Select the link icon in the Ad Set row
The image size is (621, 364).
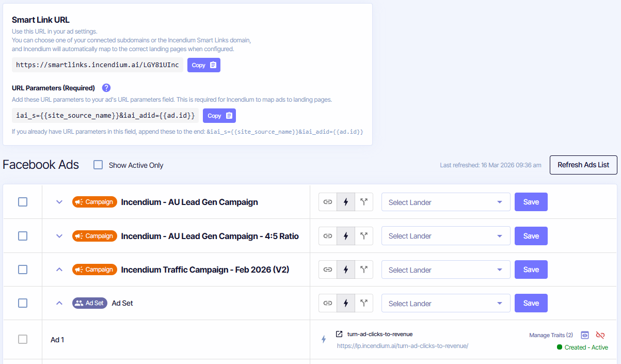click(x=328, y=303)
